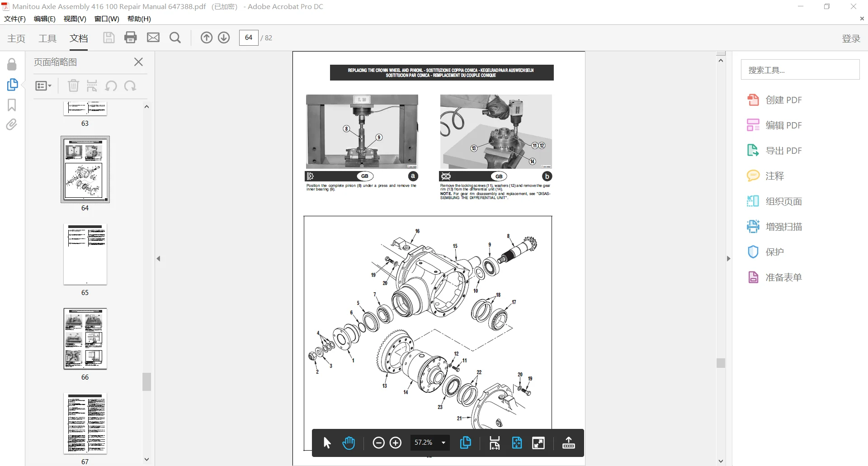This screenshot has width=868, height=466.
Task: Open the 视图(V) menu
Action: (x=75, y=19)
